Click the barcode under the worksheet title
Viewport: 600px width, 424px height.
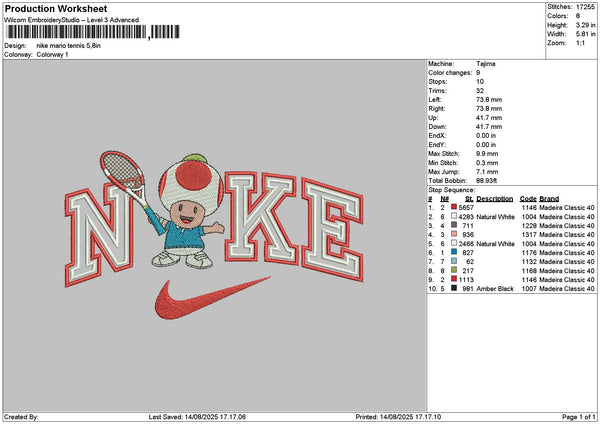(x=93, y=32)
